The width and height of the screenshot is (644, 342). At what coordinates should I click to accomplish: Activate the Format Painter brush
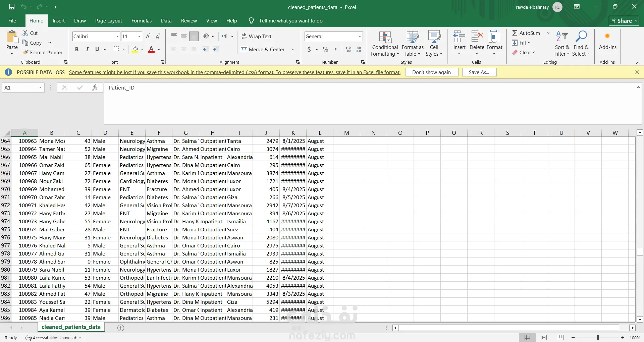click(x=43, y=52)
